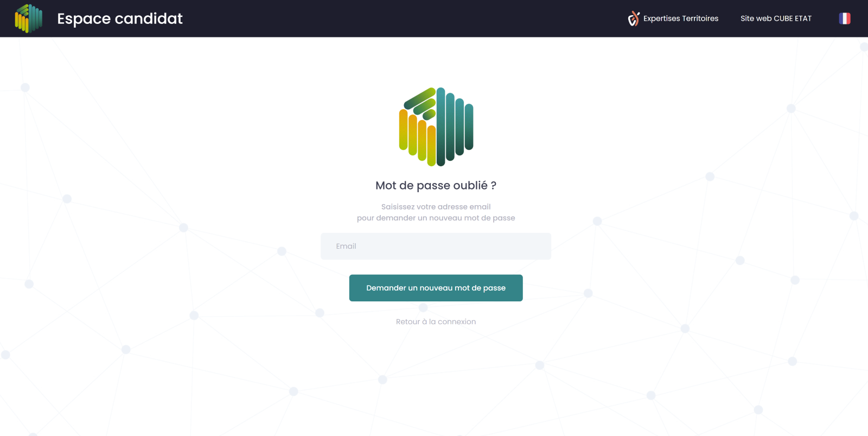Submit Demander un nouveau mot de passe
This screenshot has width=868, height=436.
point(436,288)
